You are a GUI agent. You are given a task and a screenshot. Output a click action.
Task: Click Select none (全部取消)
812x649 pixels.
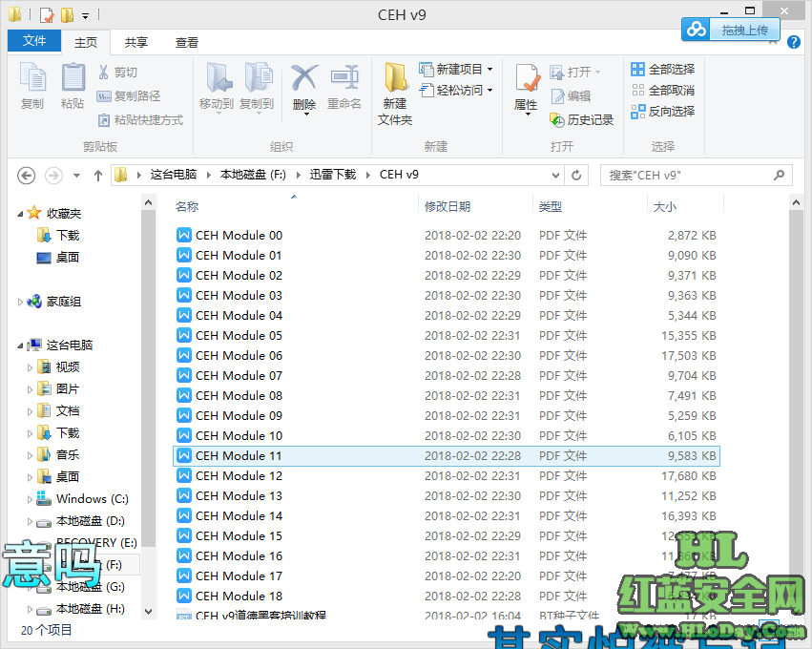(x=663, y=90)
